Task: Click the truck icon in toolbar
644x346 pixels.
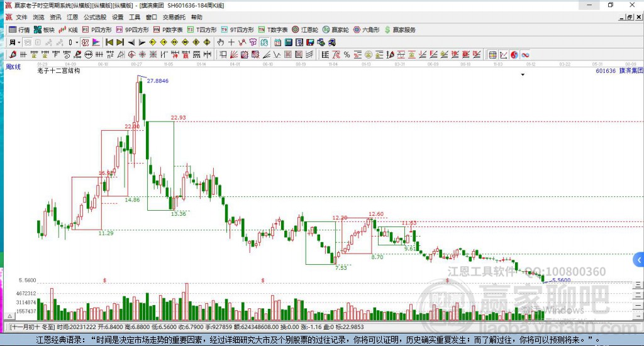Action: pos(331,42)
